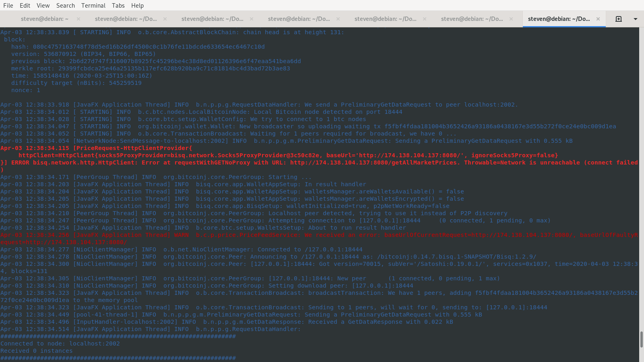Close the third terminal tab

[252, 19]
